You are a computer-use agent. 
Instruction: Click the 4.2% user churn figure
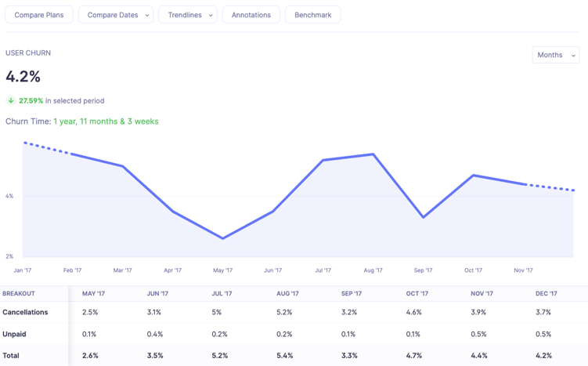click(x=23, y=77)
